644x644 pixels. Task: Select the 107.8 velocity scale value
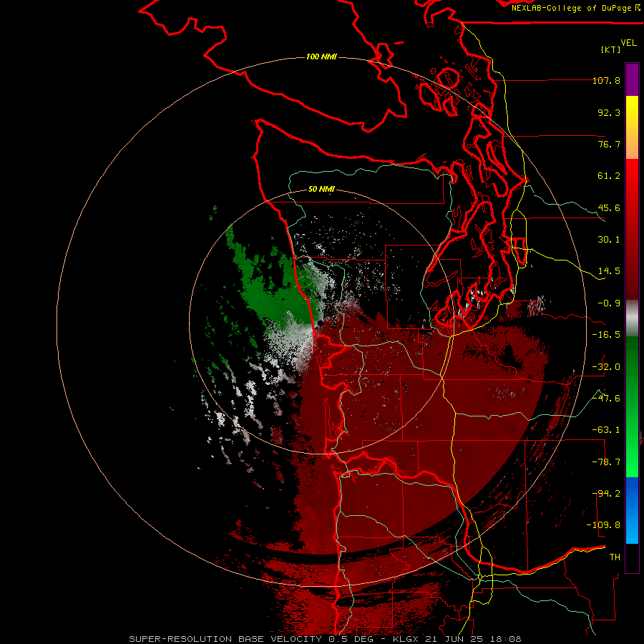(606, 80)
